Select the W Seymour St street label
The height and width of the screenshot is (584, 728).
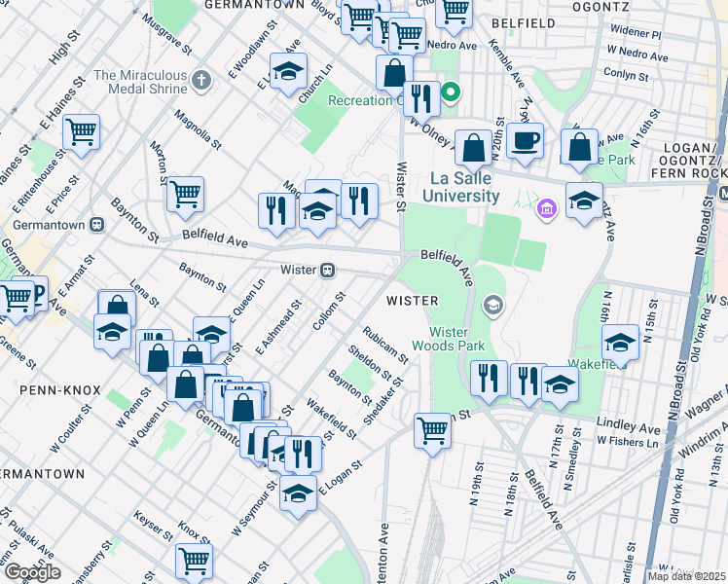pyautogui.click(x=254, y=508)
